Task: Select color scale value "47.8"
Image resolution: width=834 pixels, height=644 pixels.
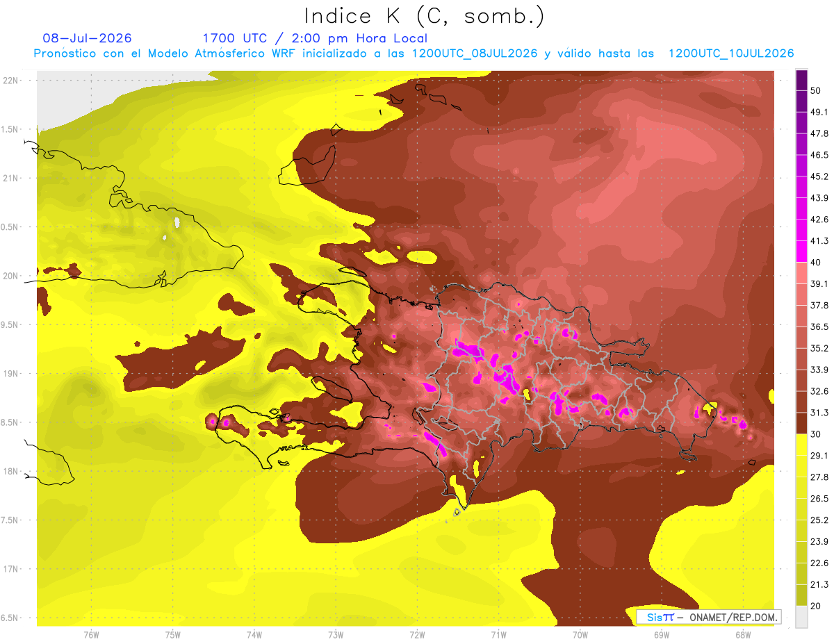Action: tap(819, 133)
